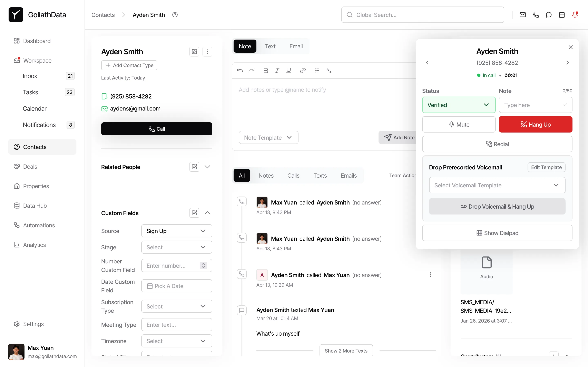Viewport: 588px width, 367px height.
Task: Collapse the Custom Fields section
Action: [207, 213]
